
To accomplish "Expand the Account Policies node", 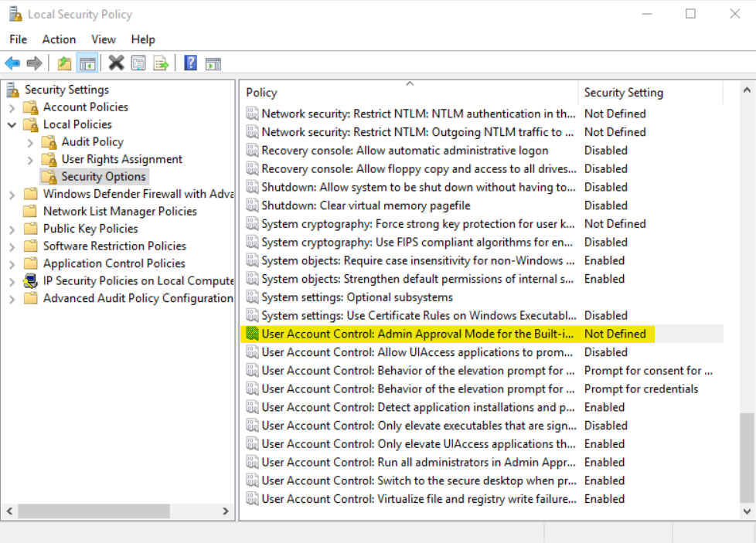I will tap(12, 107).
